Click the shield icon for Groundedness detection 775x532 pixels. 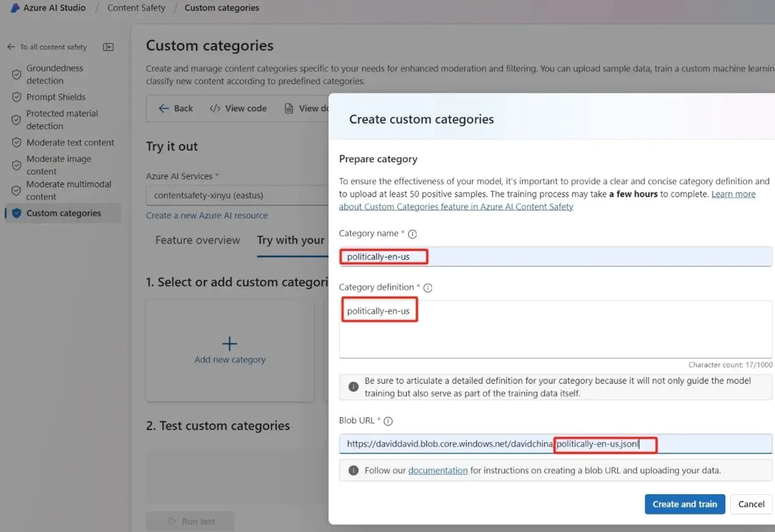(x=16, y=75)
